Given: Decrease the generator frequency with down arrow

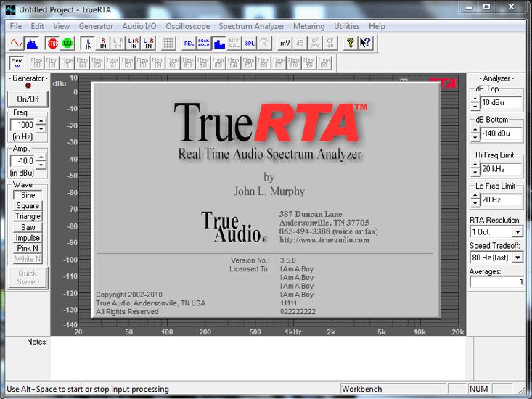Looking at the screenshot, I should (41, 128).
